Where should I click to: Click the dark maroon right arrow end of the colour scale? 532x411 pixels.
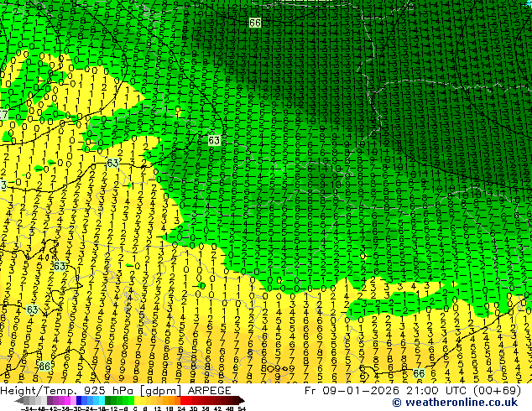pos(242,400)
